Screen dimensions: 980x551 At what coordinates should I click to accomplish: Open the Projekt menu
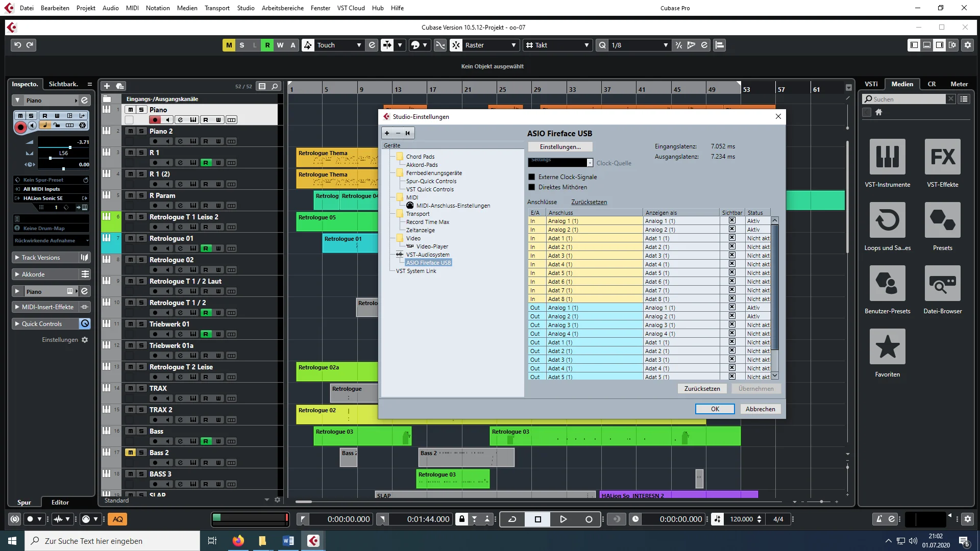[x=86, y=8]
